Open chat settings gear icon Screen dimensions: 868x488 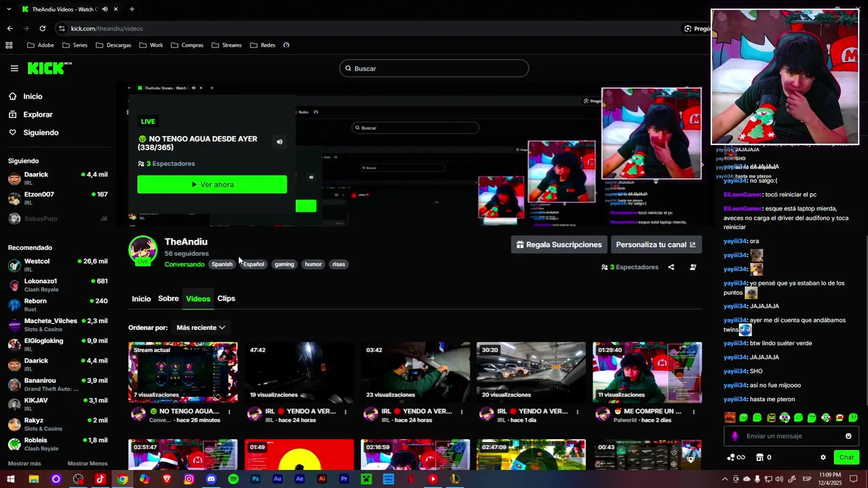pyautogui.click(x=823, y=457)
